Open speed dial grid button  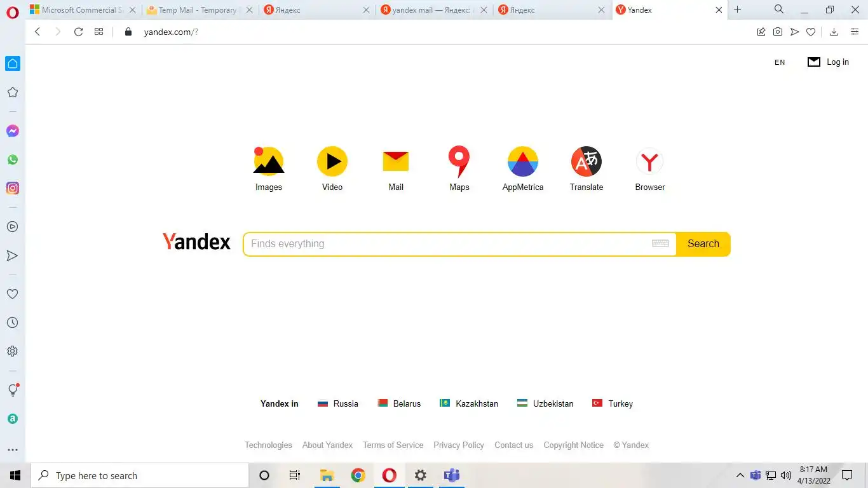point(98,32)
